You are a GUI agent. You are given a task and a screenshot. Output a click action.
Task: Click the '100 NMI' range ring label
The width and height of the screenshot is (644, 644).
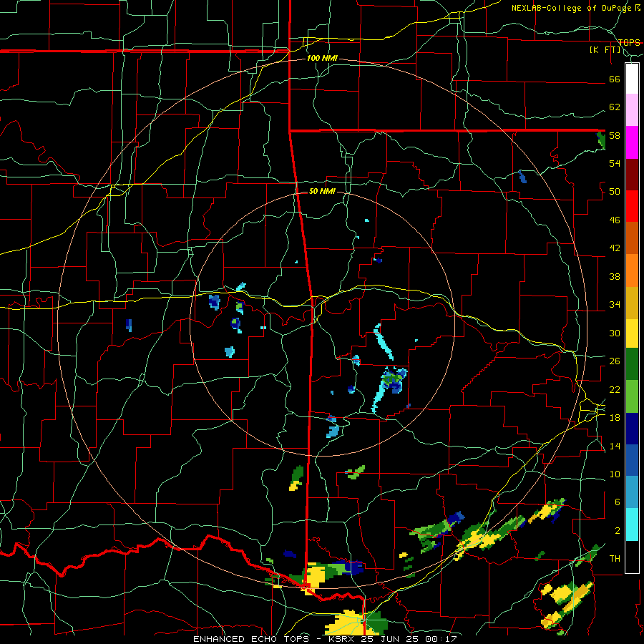coord(322,58)
